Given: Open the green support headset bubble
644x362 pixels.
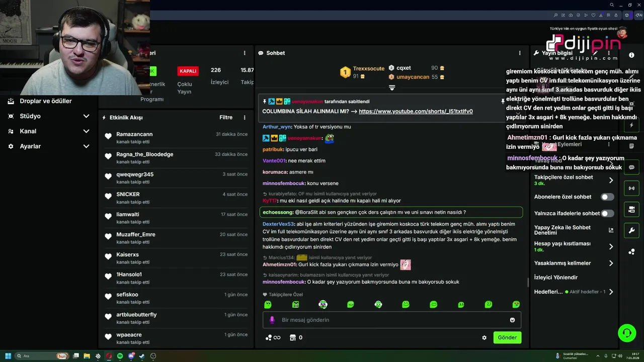Looking at the screenshot, I should pos(626,333).
